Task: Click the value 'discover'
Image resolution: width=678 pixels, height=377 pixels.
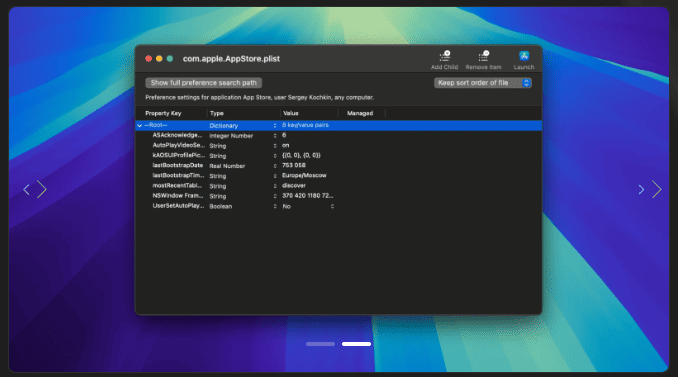Action: [294, 185]
